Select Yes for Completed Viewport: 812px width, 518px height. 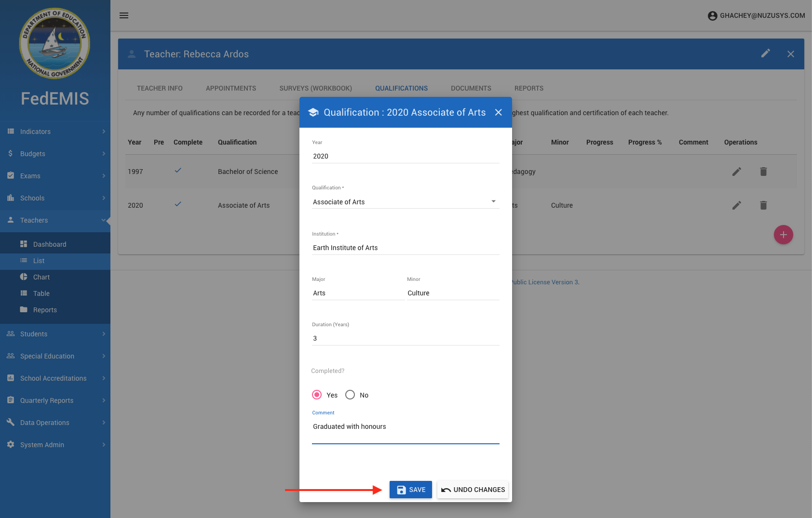317,395
